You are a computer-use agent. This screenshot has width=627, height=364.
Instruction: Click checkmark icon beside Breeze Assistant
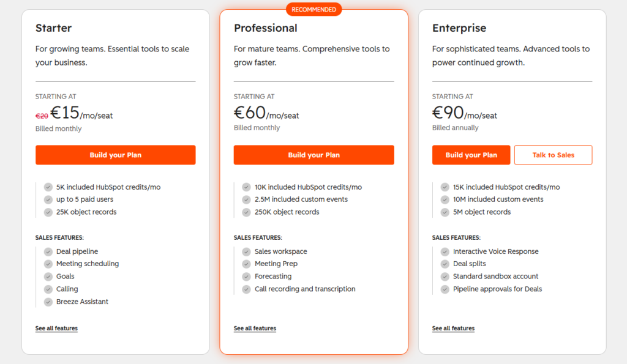[48, 302]
